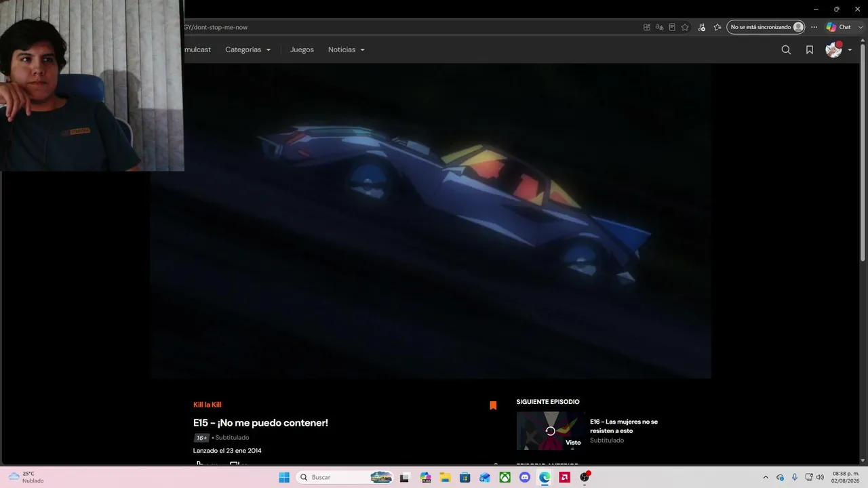Viewport: 868px width, 488px height.
Task: Click the episode title 'E15 – ¡No me puedo contener!'
Action: coord(260,423)
